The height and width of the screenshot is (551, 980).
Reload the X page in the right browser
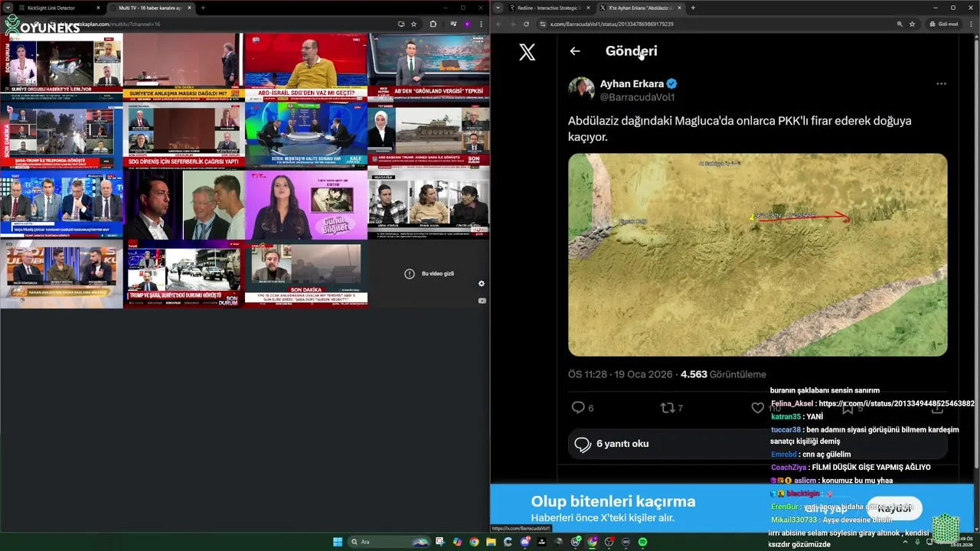(x=526, y=24)
